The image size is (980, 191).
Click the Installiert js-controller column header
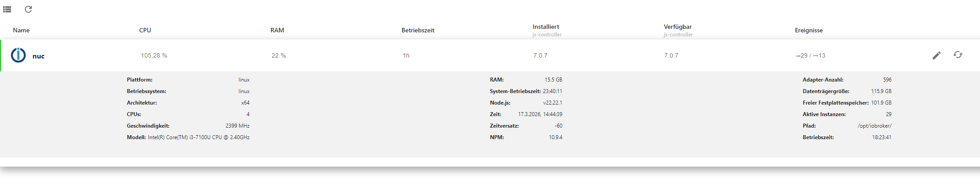pyautogui.click(x=546, y=27)
